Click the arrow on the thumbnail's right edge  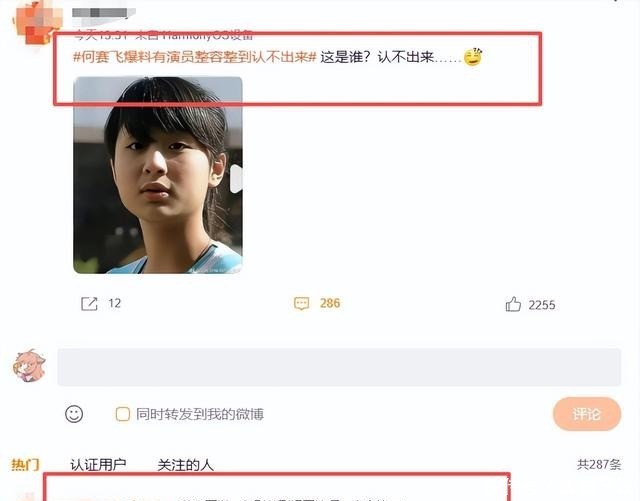pyautogui.click(x=236, y=178)
